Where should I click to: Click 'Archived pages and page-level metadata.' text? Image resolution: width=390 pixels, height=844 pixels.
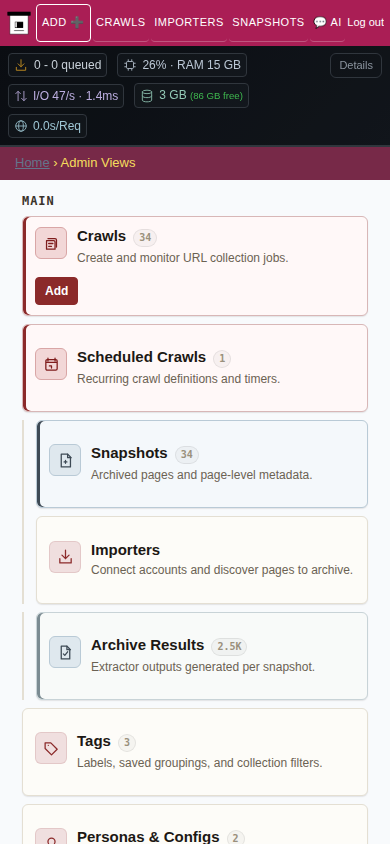(202, 475)
